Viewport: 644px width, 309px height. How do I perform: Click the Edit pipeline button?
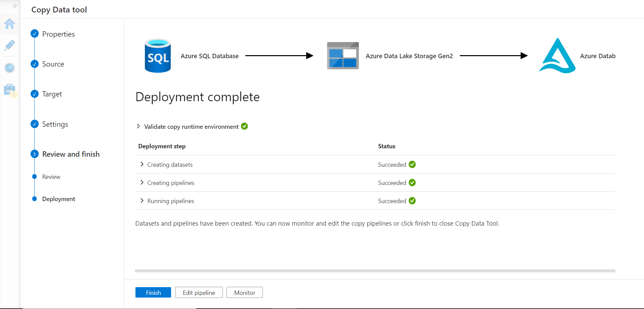click(x=199, y=292)
